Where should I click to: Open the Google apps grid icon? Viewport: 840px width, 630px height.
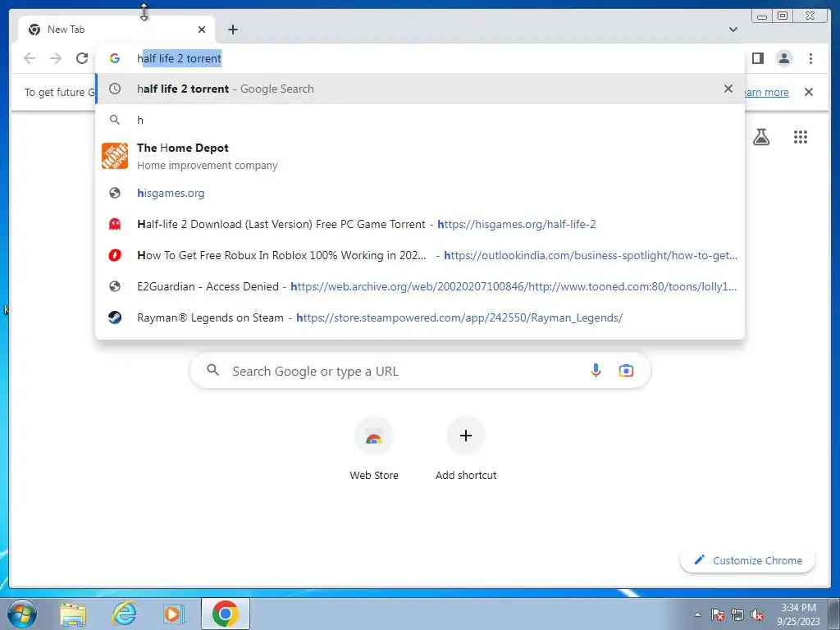[801, 137]
